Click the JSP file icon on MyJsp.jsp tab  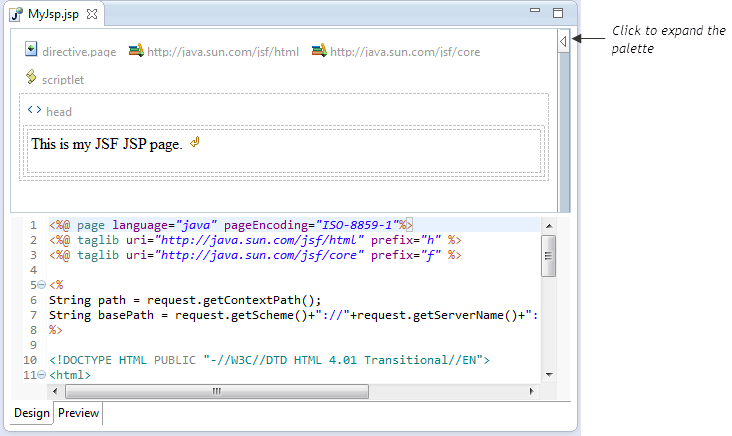pyautogui.click(x=16, y=14)
